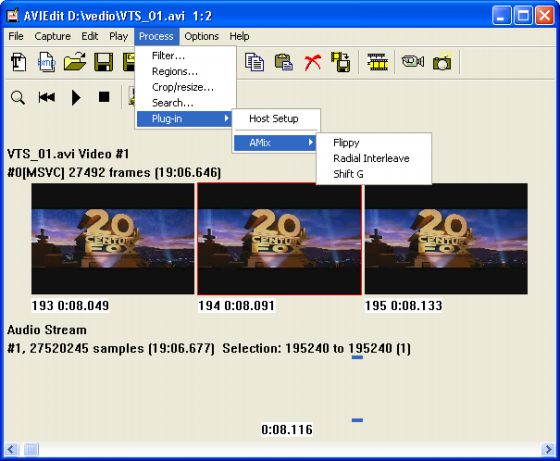Select Host Setup in Plug-in submenu
Image resolution: width=560 pixels, height=461 pixels.
pyautogui.click(x=276, y=119)
